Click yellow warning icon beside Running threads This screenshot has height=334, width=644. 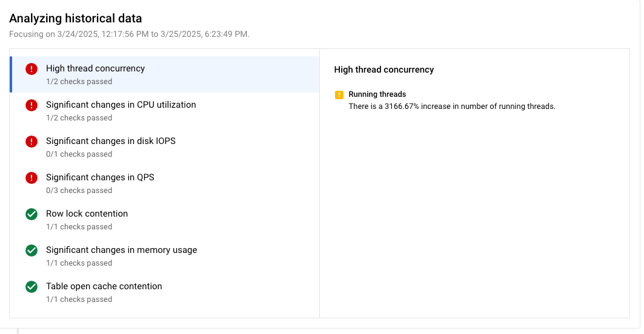(x=339, y=95)
